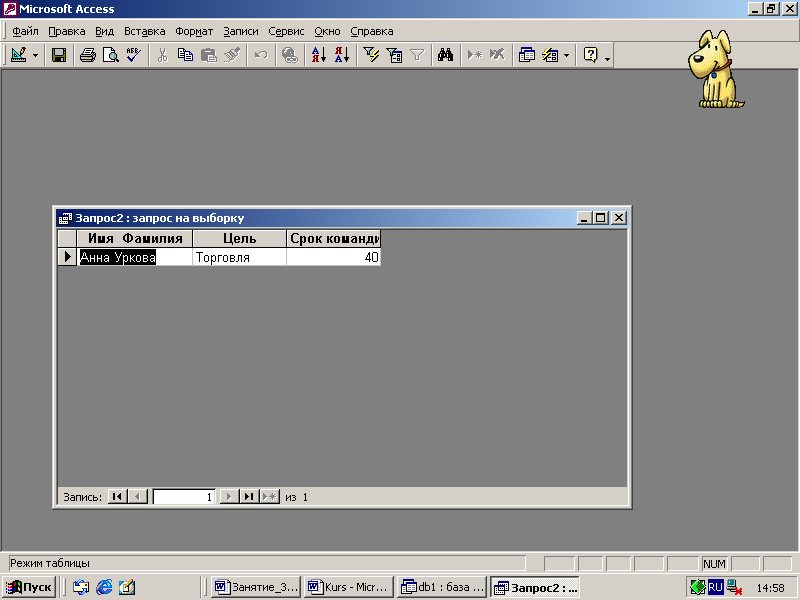This screenshot has width=800, height=600.
Task: Run the Spelling check icon
Action: pos(134,55)
